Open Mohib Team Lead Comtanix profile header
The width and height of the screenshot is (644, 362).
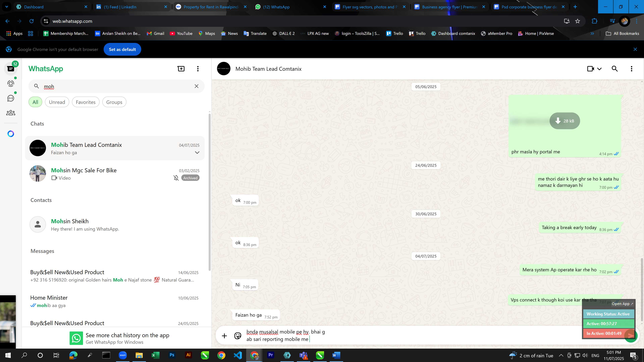(x=269, y=69)
